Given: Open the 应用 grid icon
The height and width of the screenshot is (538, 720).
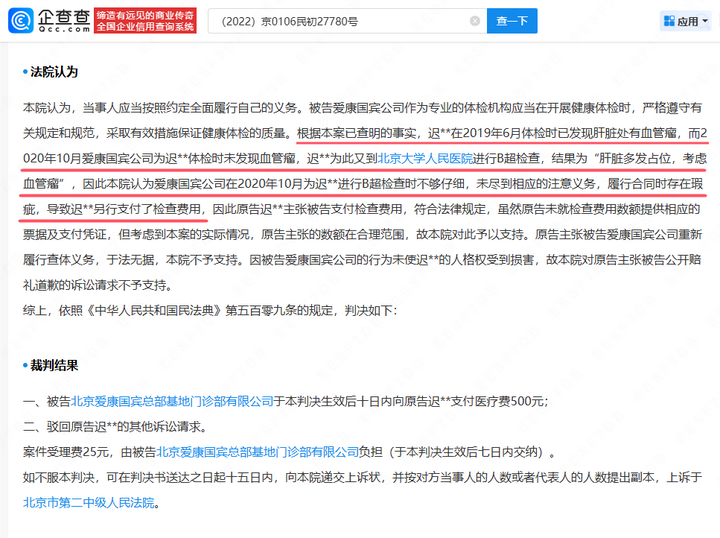Looking at the screenshot, I should tap(669, 21).
